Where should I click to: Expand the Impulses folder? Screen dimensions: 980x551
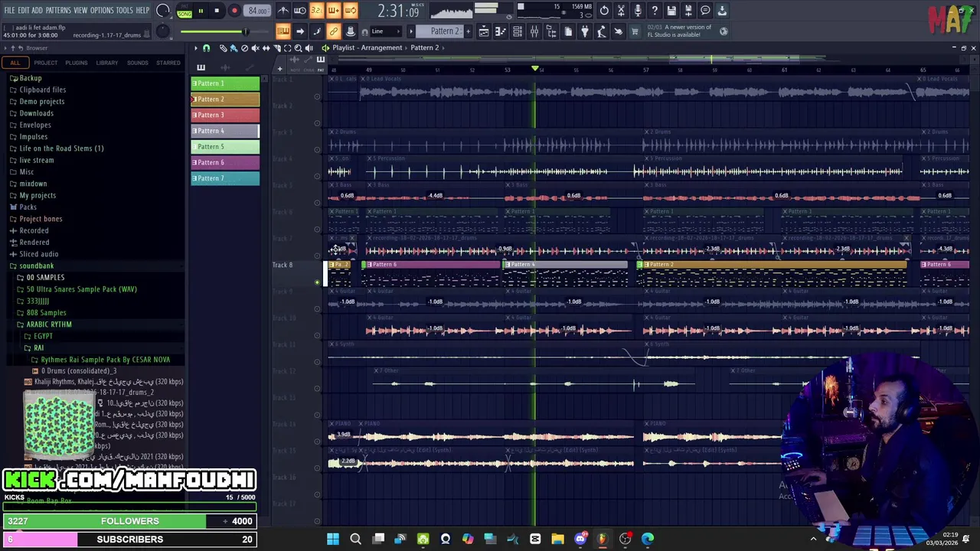tap(33, 136)
